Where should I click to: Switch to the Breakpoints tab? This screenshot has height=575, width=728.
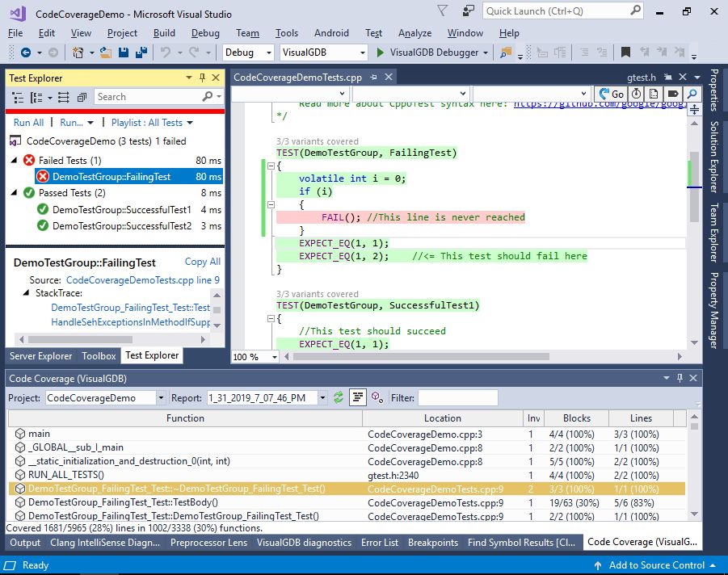tap(433, 543)
